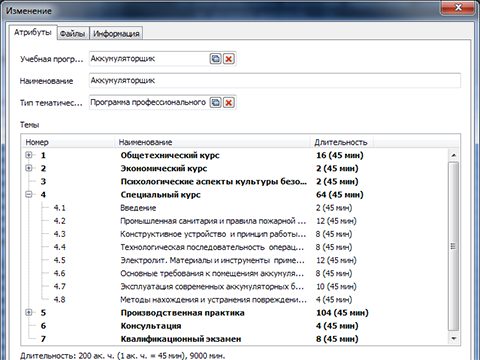Expand topic 5 Производственная практика
Viewport: 480px width, 360px height.
(x=29, y=312)
